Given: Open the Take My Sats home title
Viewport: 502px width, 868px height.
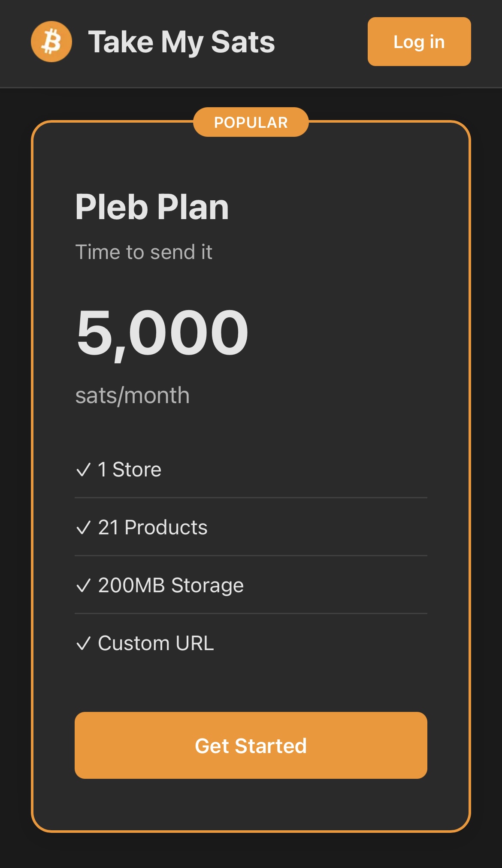Looking at the screenshot, I should click(181, 42).
